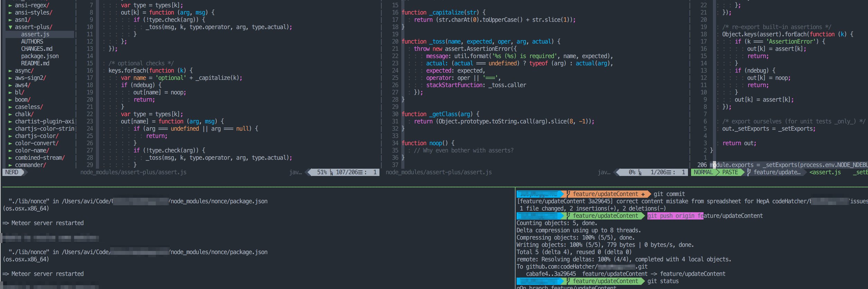Click the 1/206 line counter
Screen dimensions: 868x289
click(x=659, y=172)
